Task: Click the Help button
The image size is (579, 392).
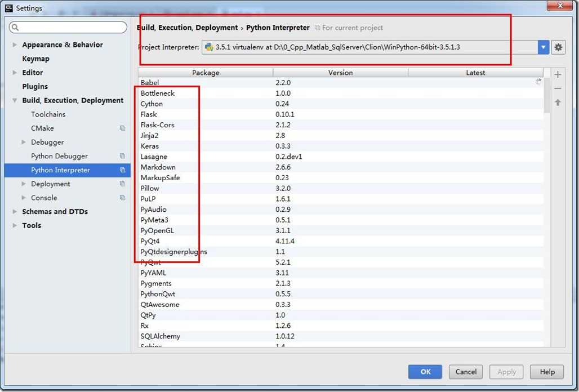Action: point(547,372)
